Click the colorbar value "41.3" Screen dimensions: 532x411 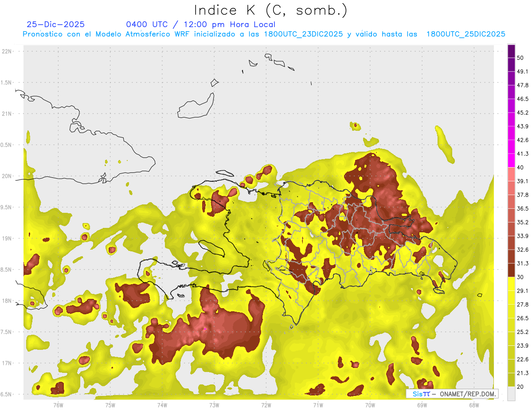(x=523, y=154)
